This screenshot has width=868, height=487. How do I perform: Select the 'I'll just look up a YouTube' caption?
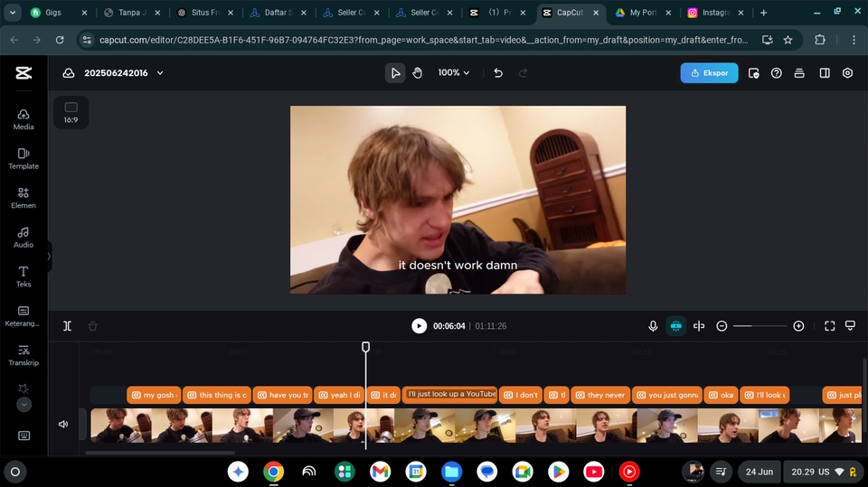(x=450, y=394)
